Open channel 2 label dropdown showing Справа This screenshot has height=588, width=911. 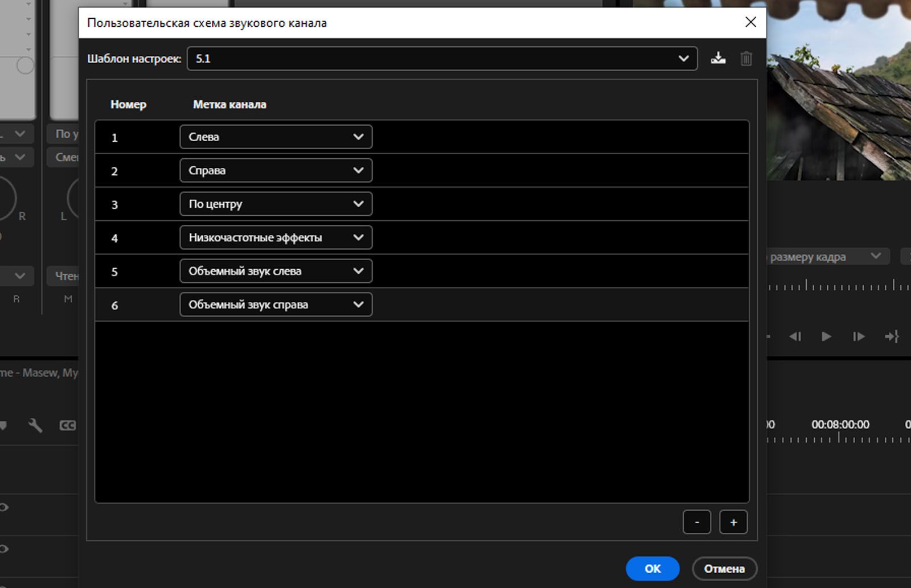276,170
